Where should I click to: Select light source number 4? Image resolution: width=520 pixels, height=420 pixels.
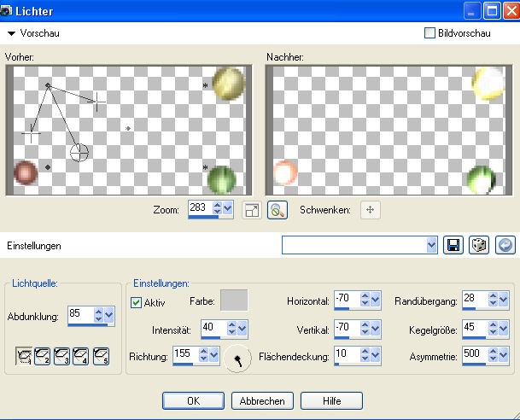pyautogui.click(x=81, y=355)
